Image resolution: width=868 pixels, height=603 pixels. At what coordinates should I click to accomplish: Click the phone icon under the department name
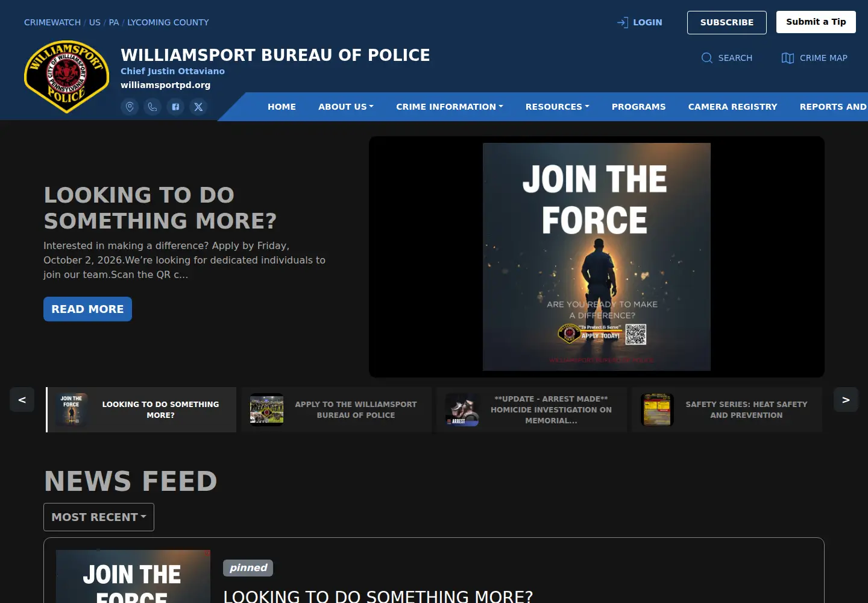point(153,107)
